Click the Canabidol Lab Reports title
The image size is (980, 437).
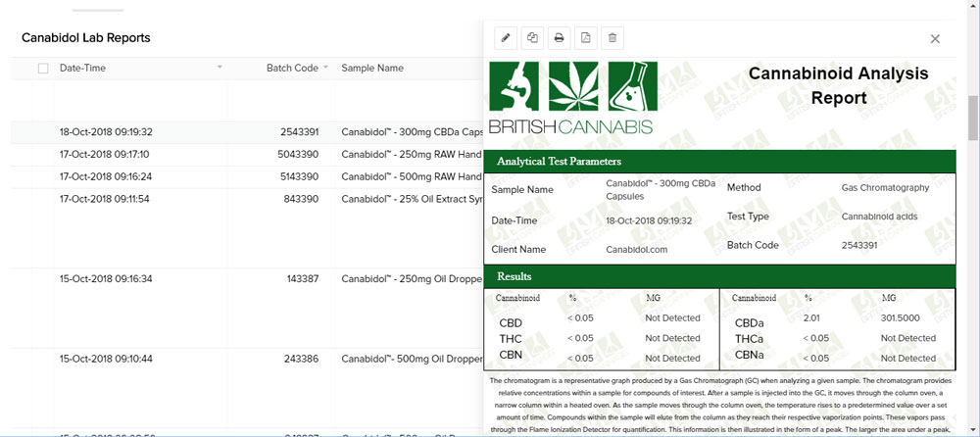(x=85, y=38)
